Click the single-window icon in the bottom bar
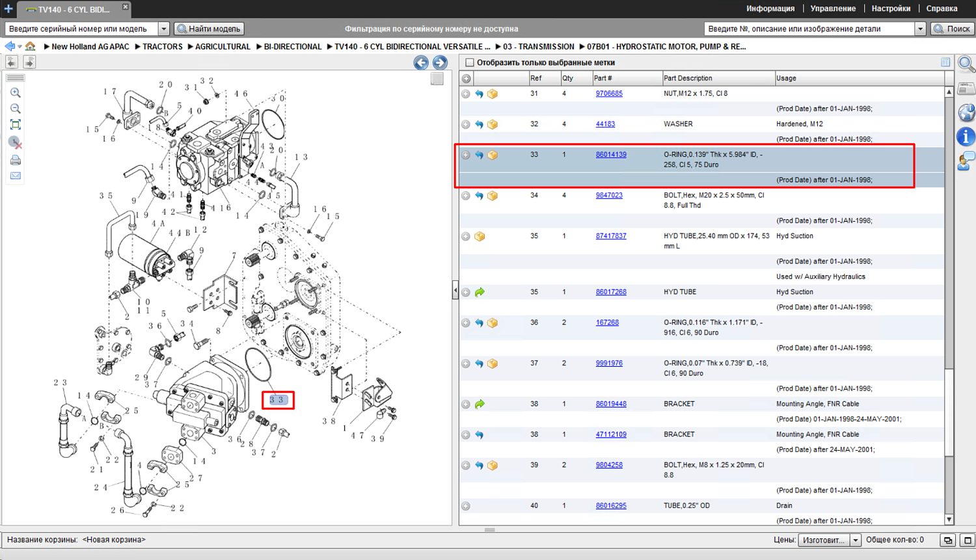This screenshot has height=560, width=976. click(968, 540)
